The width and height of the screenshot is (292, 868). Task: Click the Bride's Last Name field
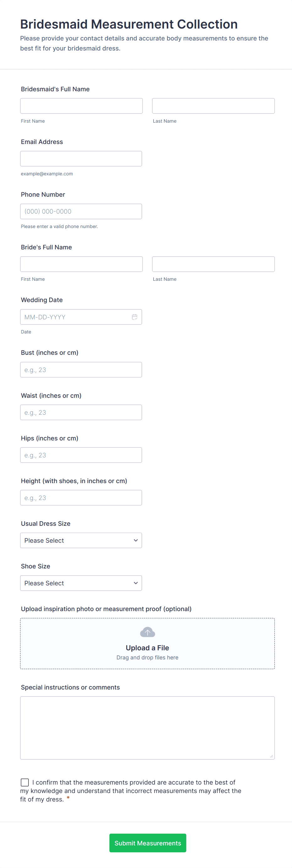(213, 264)
